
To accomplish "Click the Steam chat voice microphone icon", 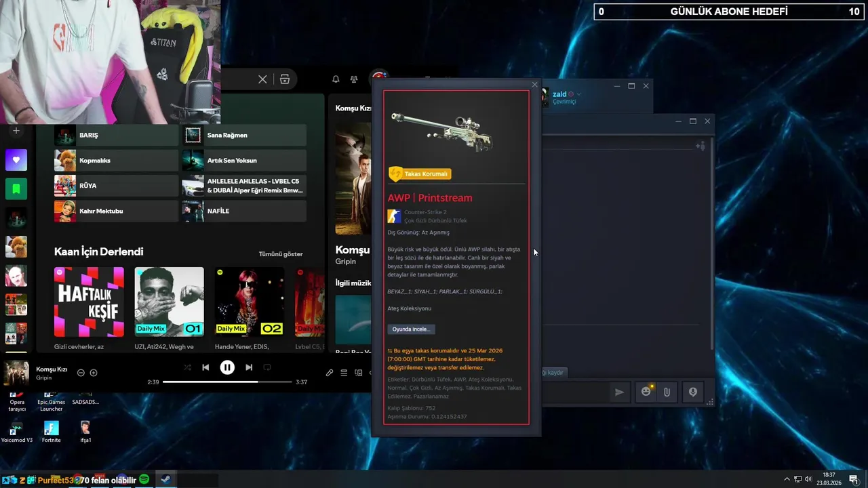I will [692, 392].
